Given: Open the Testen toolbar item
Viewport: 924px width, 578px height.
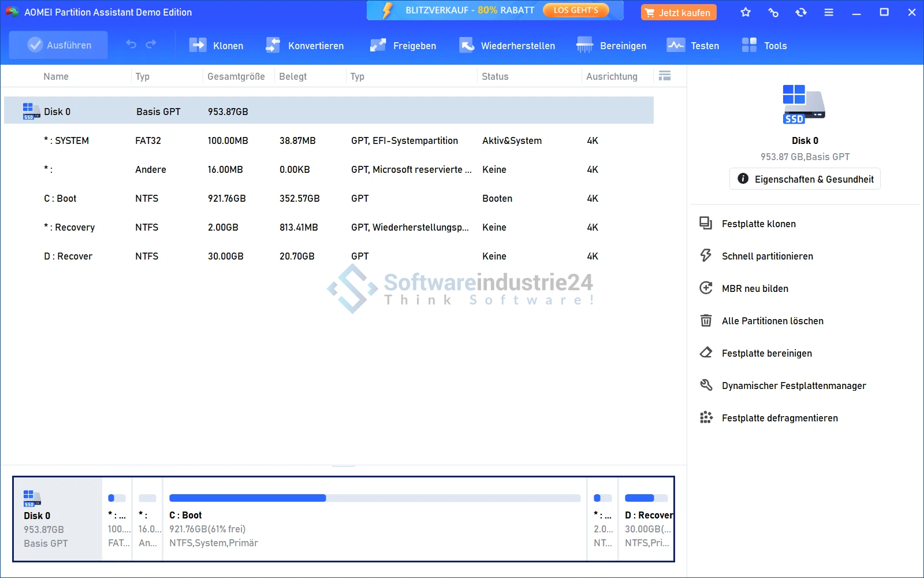Looking at the screenshot, I should (x=692, y=46).
